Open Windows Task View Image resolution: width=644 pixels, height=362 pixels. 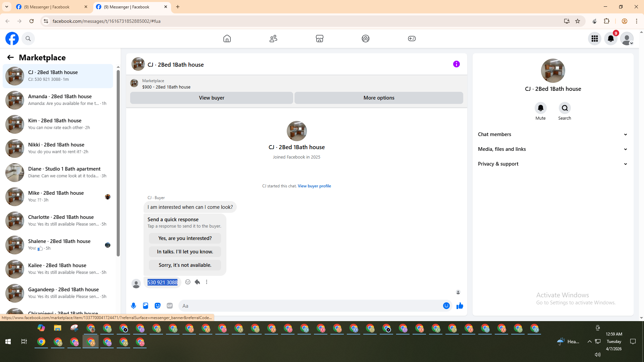pyautogui.click(x=24, y=342)
